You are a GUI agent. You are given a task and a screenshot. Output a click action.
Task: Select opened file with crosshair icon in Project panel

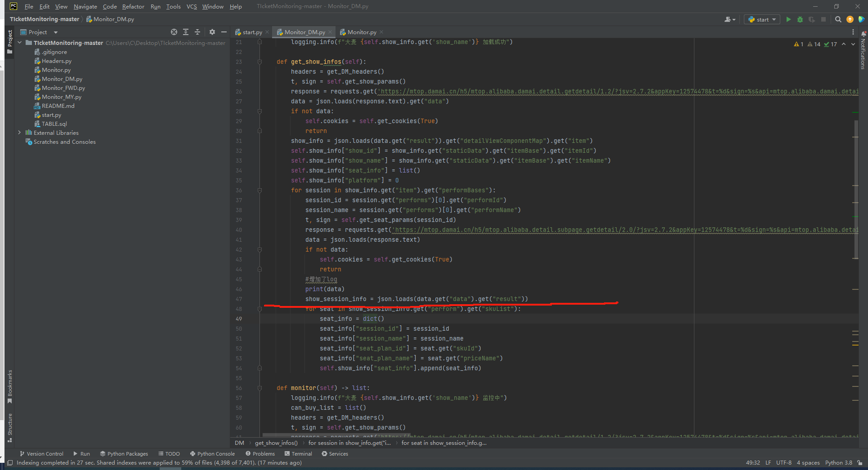coord(174,32)
